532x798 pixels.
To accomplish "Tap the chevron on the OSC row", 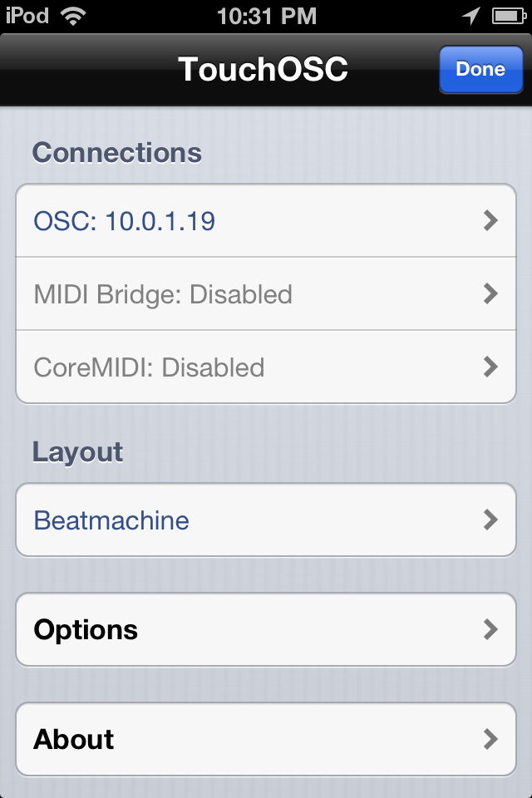I will tap(490, 220).
